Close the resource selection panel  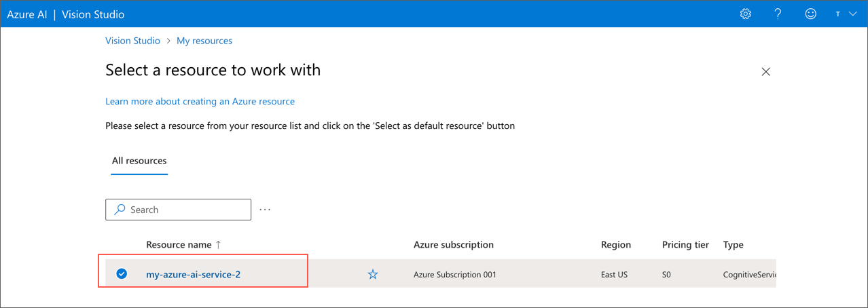(765, 71)
